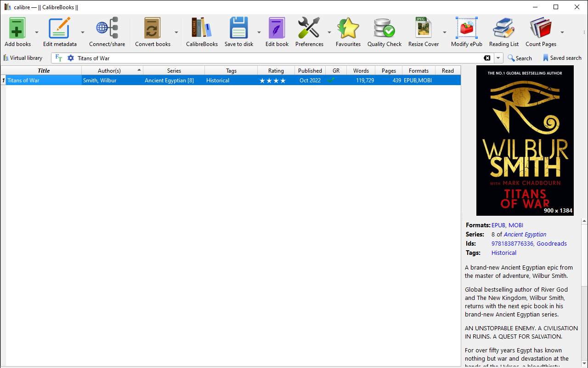The height and width of the screenshot is (368, 588).
Task: Click the Count Pages icon
Action: click(541, 29)
